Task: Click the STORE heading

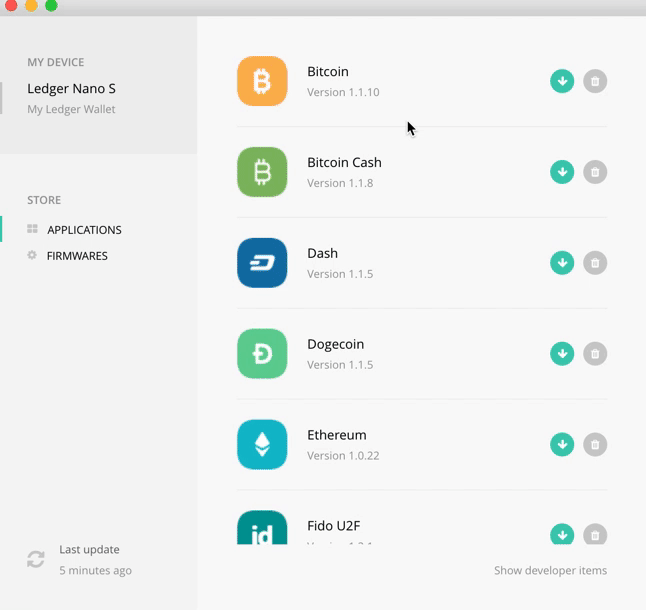Action: (44, 200)
